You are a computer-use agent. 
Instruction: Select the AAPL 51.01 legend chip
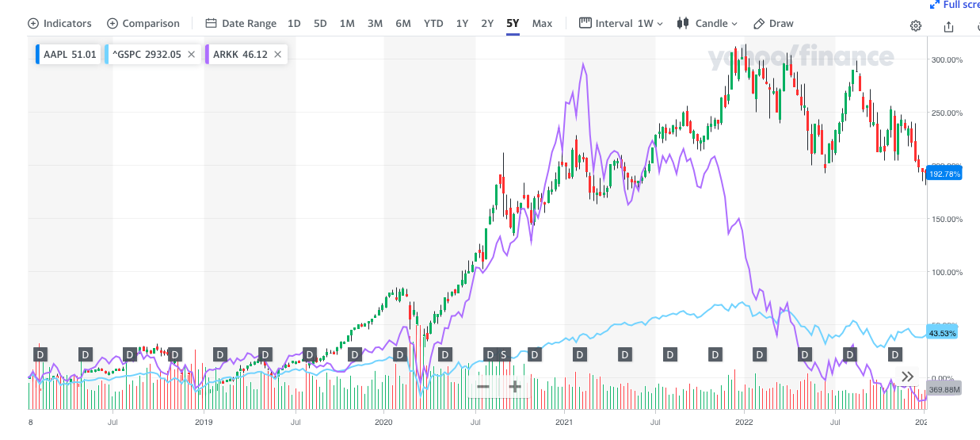[x=67, y=55]
